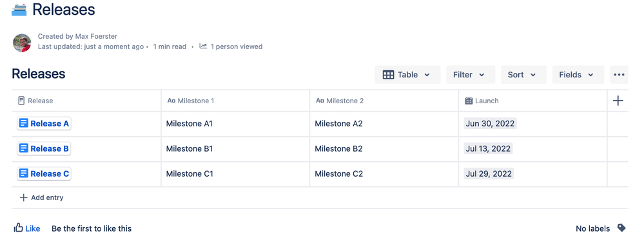Select the Milestone B2 cell
Screen dimensions: 644x240
384,149
